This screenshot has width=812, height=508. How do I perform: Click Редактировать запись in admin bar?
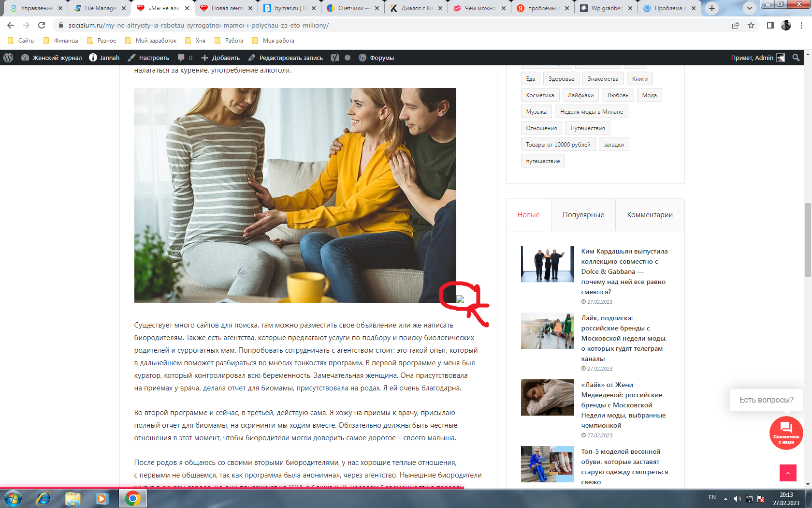click(x=286, y=58)
